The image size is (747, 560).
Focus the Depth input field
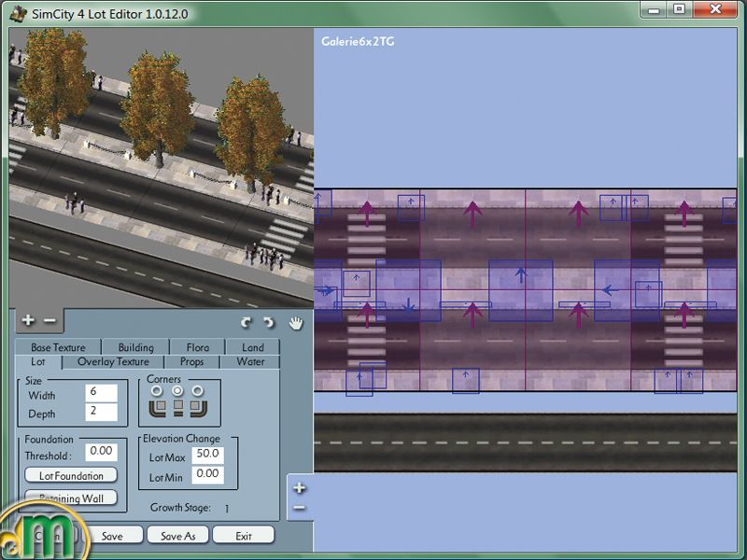[x=101, y=412]
